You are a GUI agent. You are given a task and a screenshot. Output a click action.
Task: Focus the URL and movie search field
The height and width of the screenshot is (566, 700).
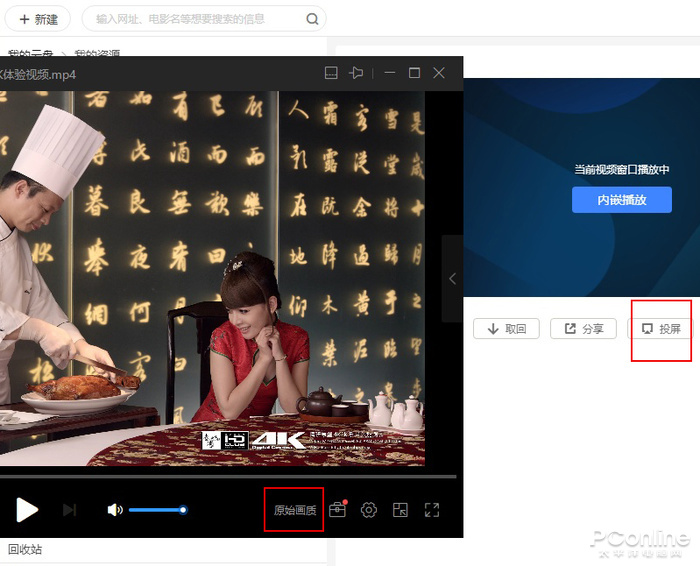click(195, 19)
